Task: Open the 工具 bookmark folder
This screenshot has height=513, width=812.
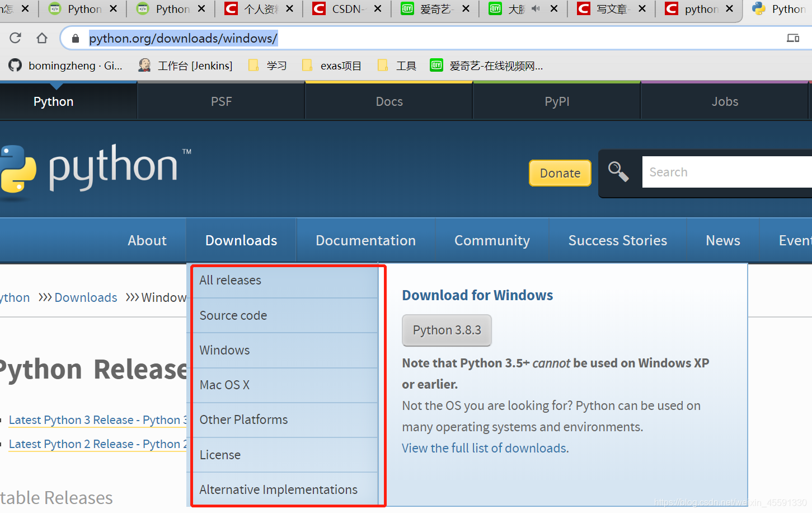Action: (x=397, y=66)
